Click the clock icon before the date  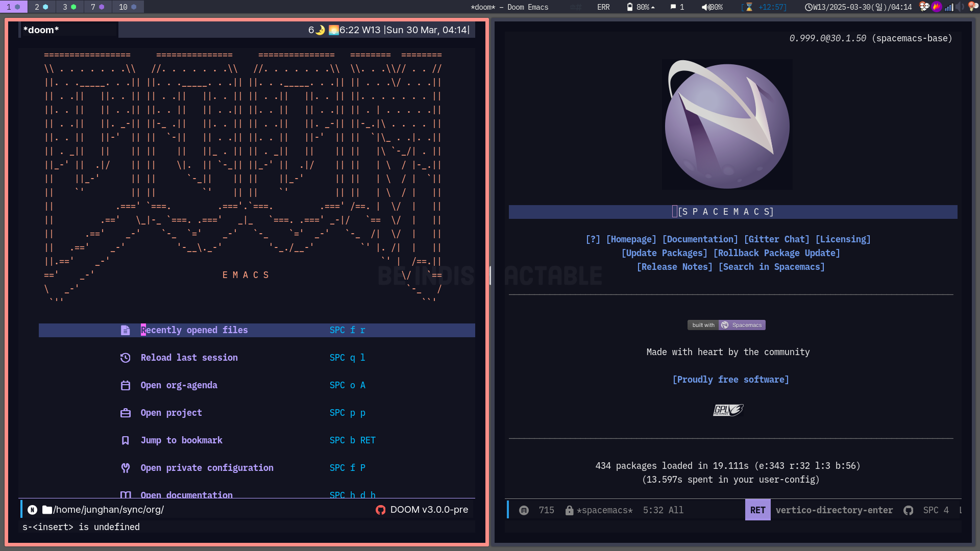[x=808, y=7]
